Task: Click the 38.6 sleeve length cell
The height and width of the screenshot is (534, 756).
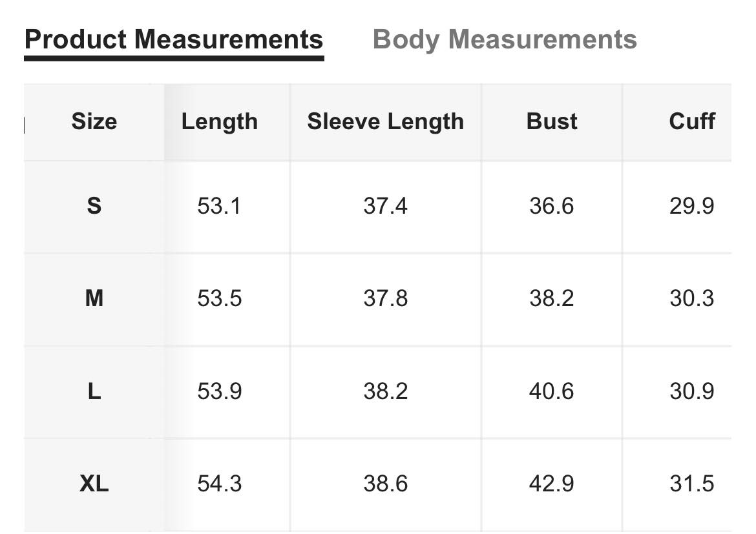Action: pyautogui.click(x=386, y=484)
